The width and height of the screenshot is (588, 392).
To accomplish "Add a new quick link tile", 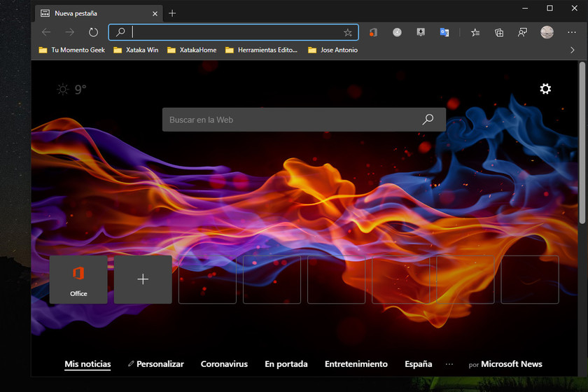I will point(143,279).
